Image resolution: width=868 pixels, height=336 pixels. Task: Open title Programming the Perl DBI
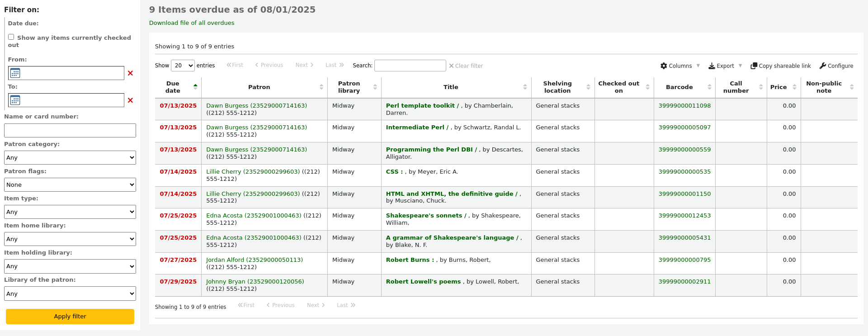tap(431, 150)
